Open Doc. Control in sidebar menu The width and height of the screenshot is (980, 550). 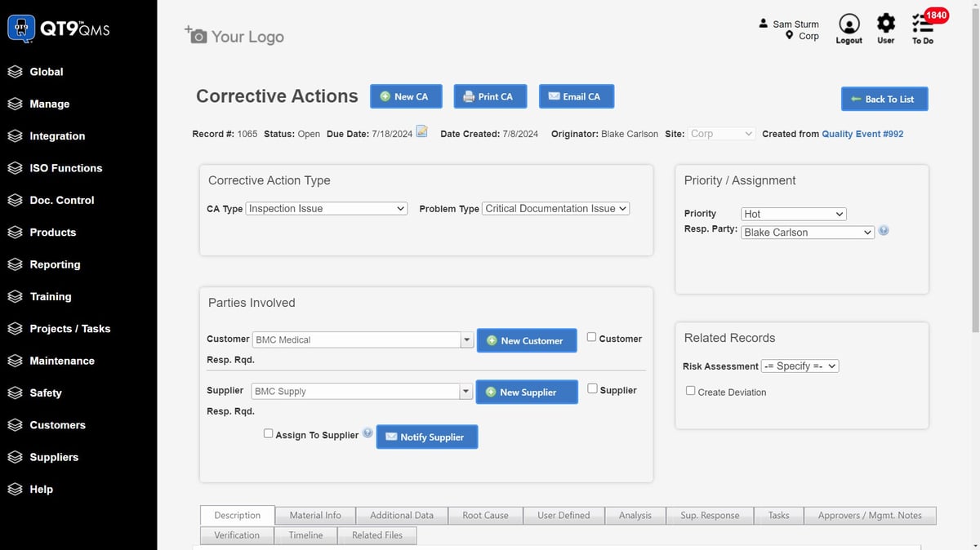pyautogui.click(x=61, y=200)
